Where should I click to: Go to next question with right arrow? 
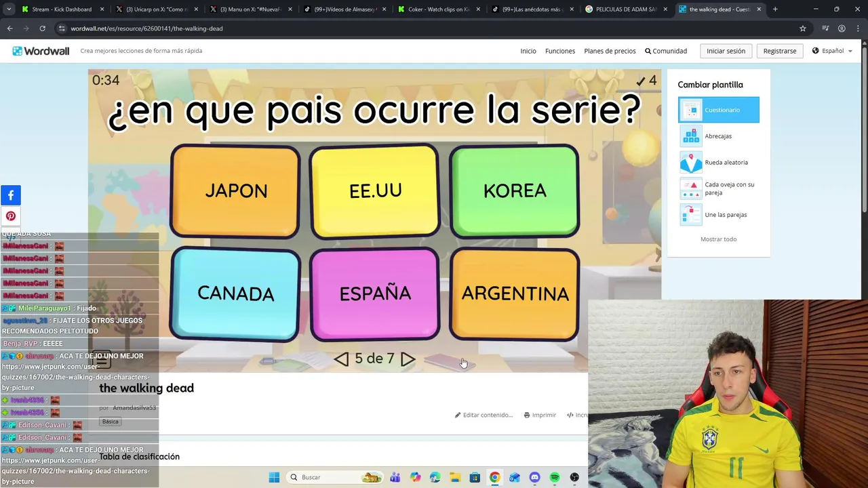tap(408, 359)
